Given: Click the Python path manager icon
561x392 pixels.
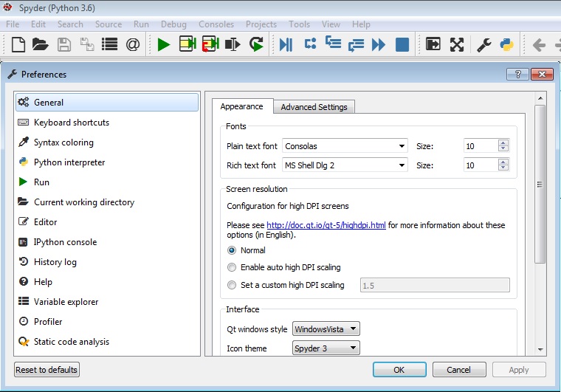Looking at the screenshot, I should [x=506, y=45].
